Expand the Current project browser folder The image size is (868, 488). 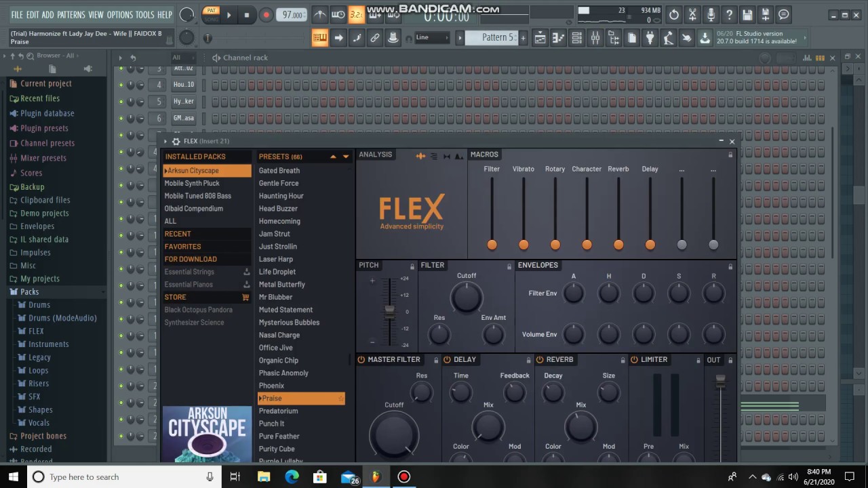pos(45,83)
